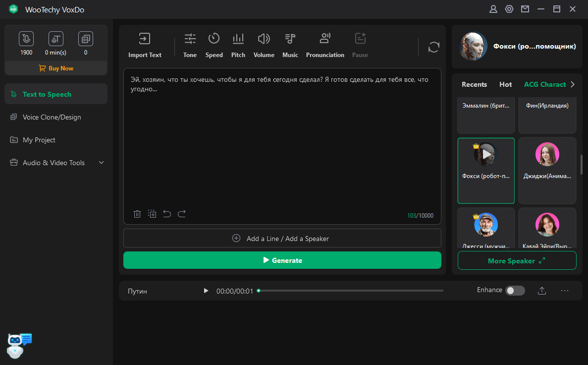The image size is (588, 365).
Task: Undo the last text edit
Action: pos(167,214)
